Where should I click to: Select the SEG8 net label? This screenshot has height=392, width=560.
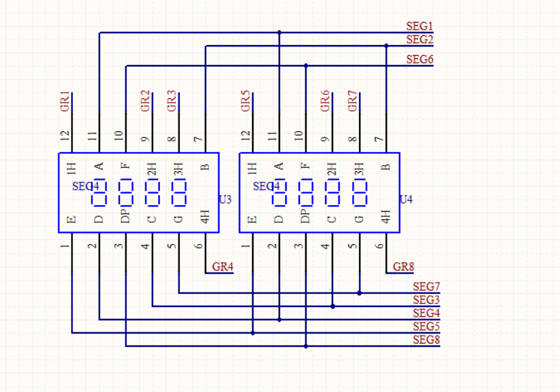427,340
